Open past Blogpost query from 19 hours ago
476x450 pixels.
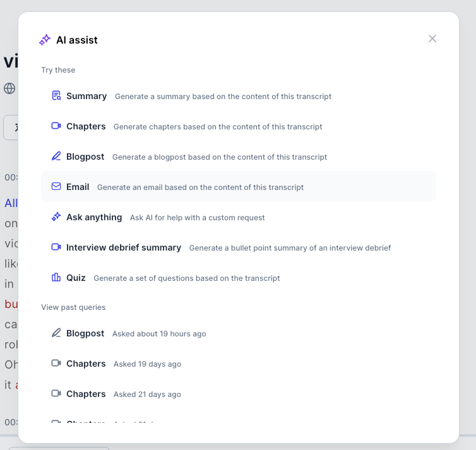[x=85, y=333]
